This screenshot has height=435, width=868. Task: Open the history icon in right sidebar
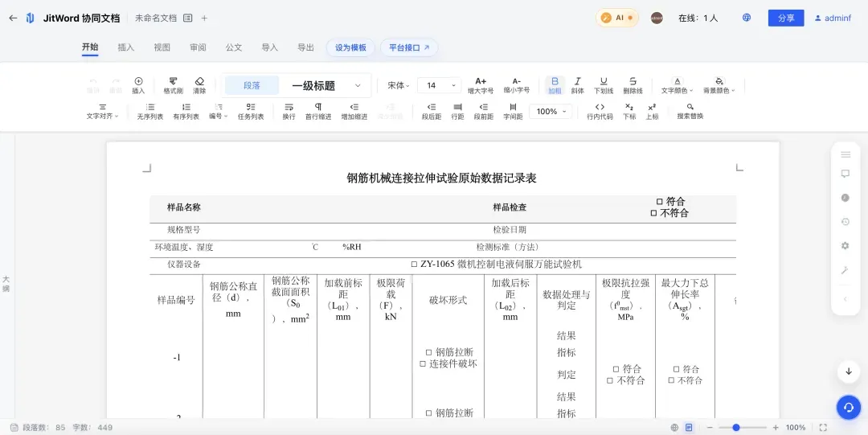coord(845,222)
